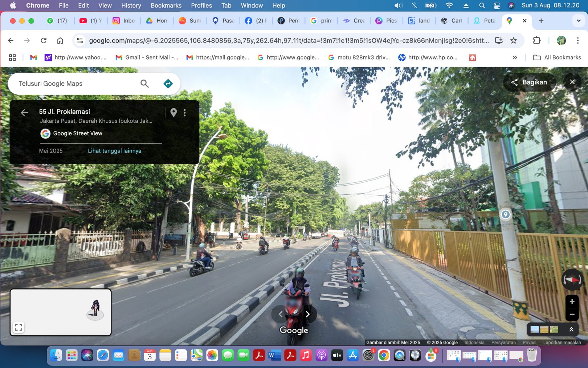Close Street View with the X button

(572, 82)
